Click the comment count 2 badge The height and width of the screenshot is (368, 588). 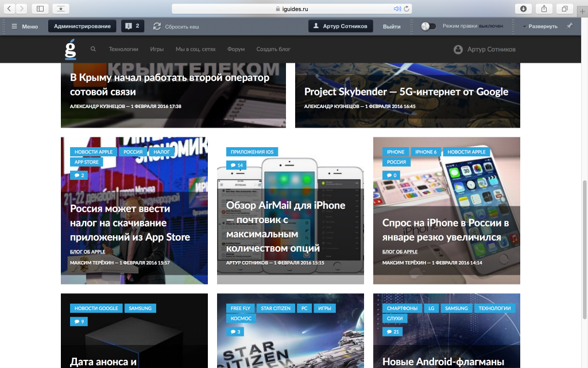[79, 175]
